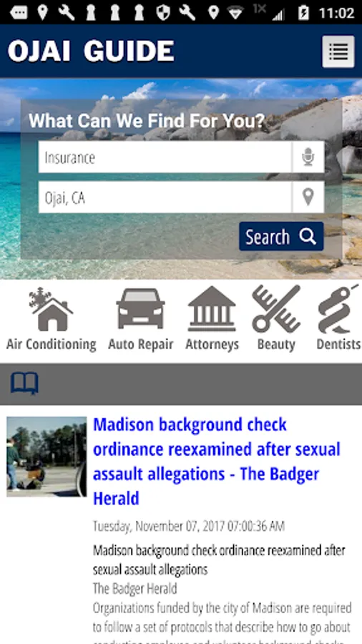Open the Madison background check article headline
The width and height of the screenshot is (362, 644).
[217, 462]
